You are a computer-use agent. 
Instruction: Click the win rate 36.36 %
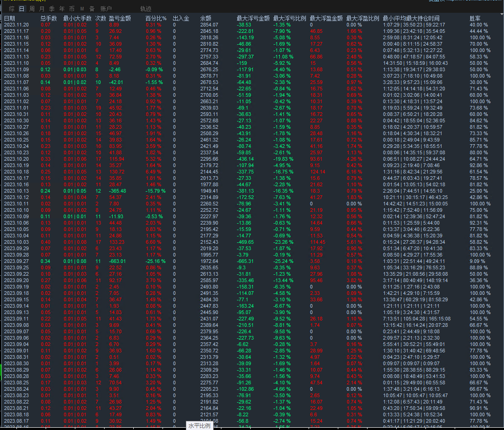pos(478,280)
